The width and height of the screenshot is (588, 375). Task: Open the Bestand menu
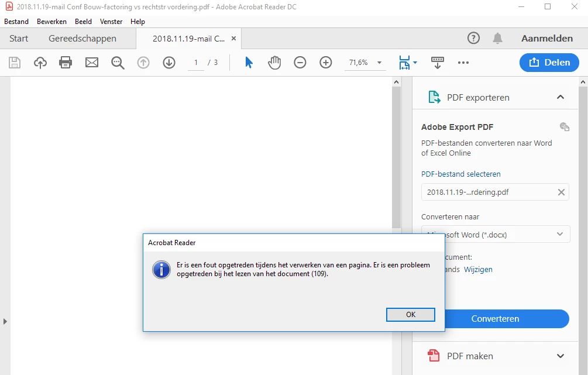(16, 22)
